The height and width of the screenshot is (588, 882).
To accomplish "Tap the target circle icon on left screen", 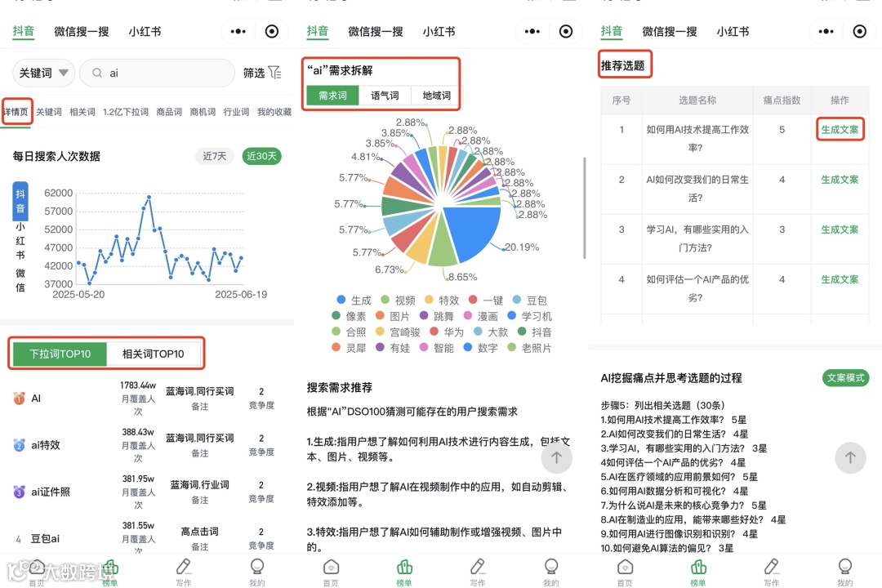I will 272,32.
